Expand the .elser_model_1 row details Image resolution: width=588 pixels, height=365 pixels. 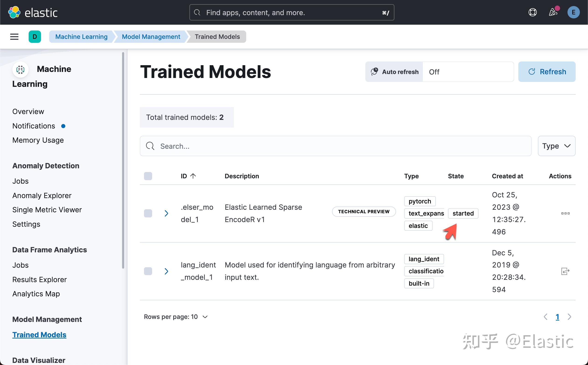coord(166,213)
